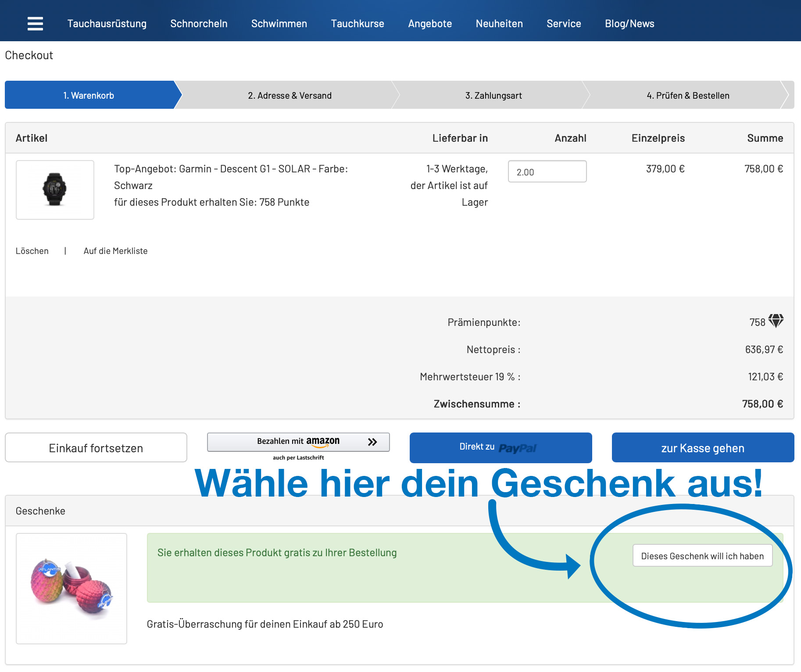The height and width of the screenshot is (672, 801).
Task: Click the Prämienpunkte diamond icon
Action: click(x=776, y=321)
